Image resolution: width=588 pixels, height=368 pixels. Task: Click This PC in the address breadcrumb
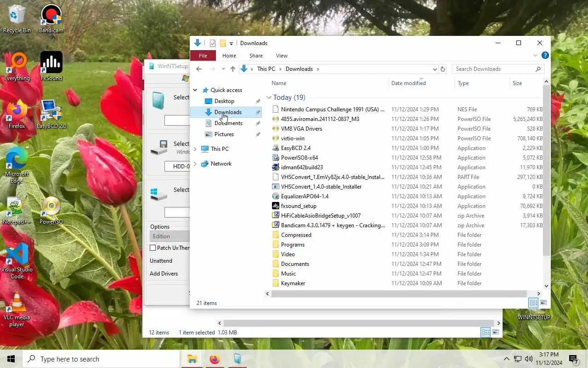pos(266,69)
